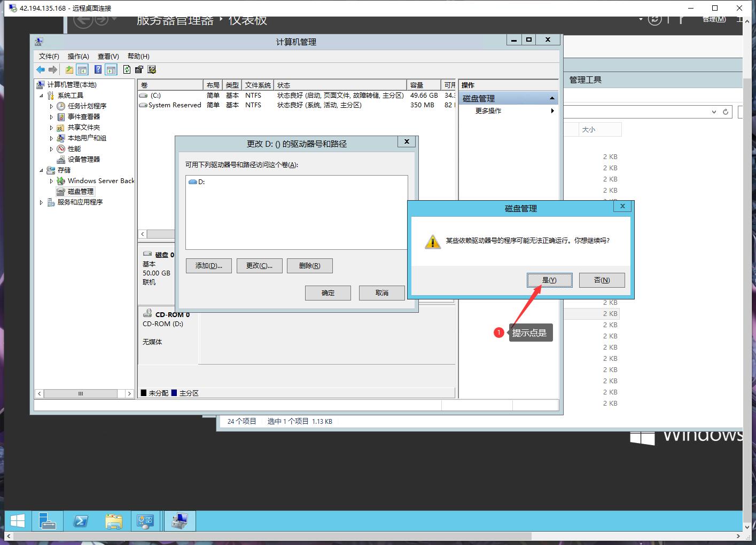Click the 删除(R) button in the drive letter dialog
This screenshot has width=756, height=545.
coord(310,265)
